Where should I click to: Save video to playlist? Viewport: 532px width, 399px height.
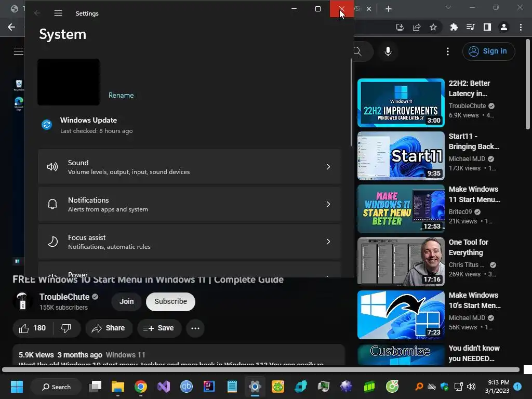coord(159,328)
